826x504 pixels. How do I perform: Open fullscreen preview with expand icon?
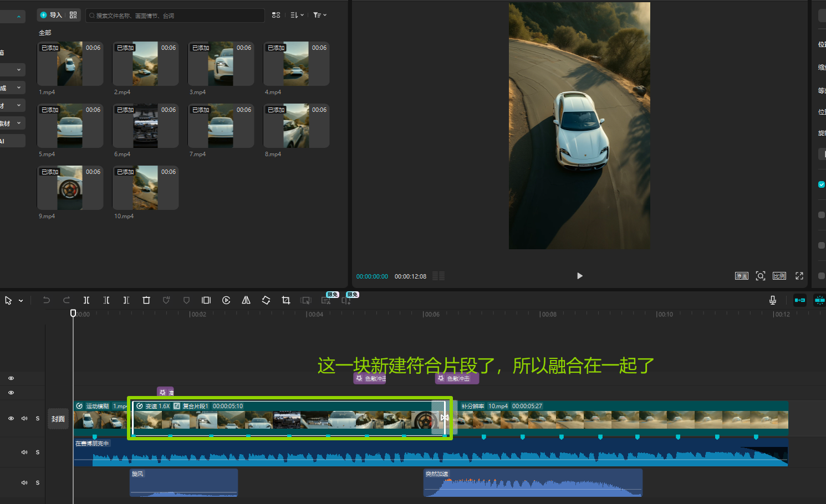click(799, 276)
